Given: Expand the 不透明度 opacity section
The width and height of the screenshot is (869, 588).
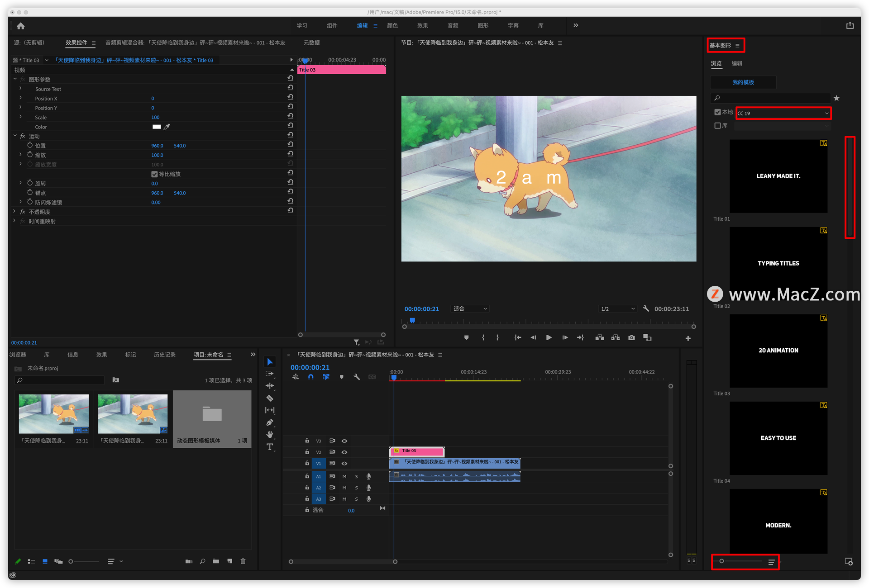Looking at the screenshot, I should (x=15, y=211).
